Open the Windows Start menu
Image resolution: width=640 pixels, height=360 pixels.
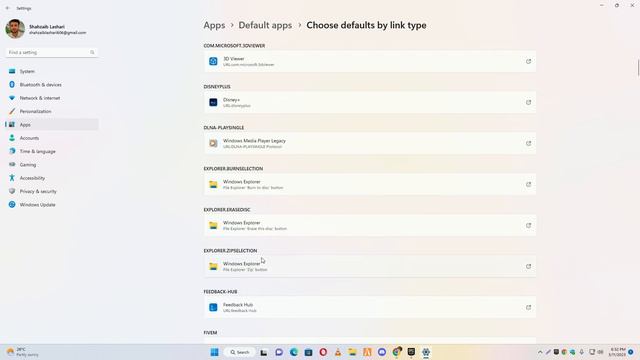point(214,352)
